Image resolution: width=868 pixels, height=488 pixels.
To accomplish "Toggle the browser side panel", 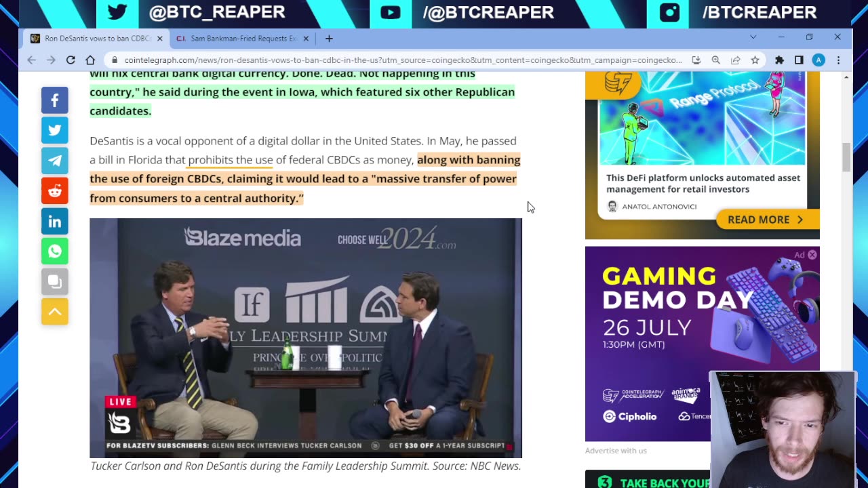I will tap(799, 60).
